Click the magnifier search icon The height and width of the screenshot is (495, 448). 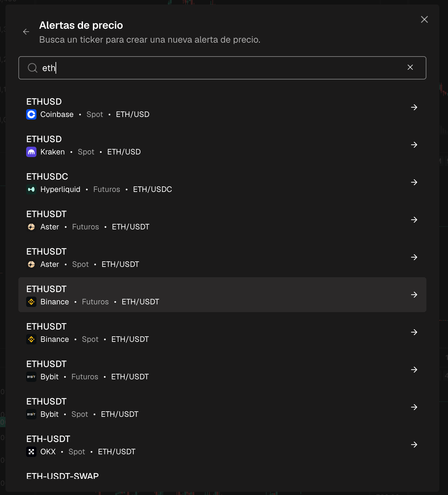click(x=33, y=68)
